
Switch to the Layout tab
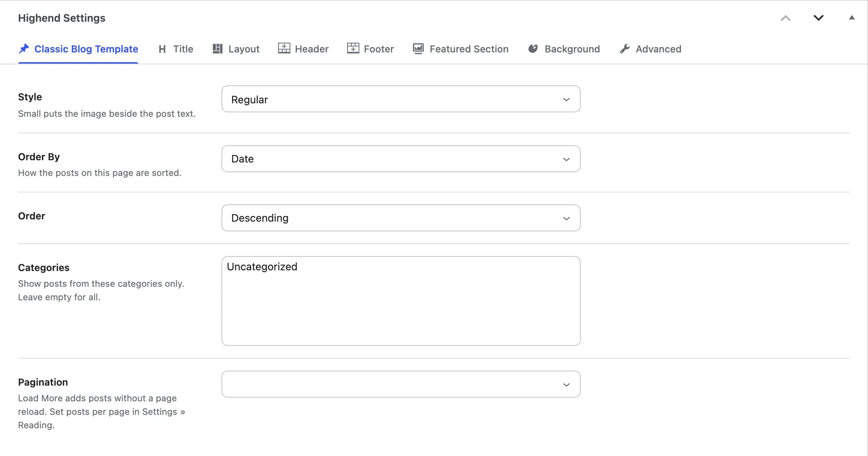(x=236, y=49)
